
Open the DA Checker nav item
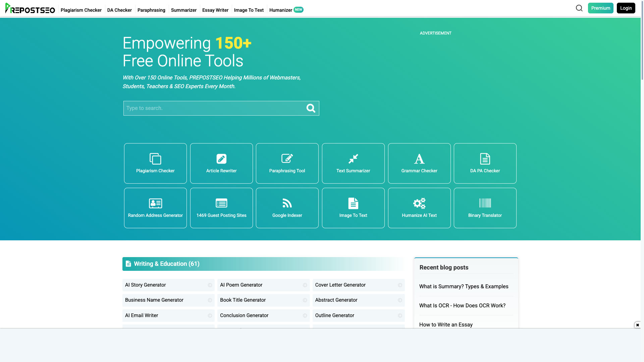click(119, 10)
